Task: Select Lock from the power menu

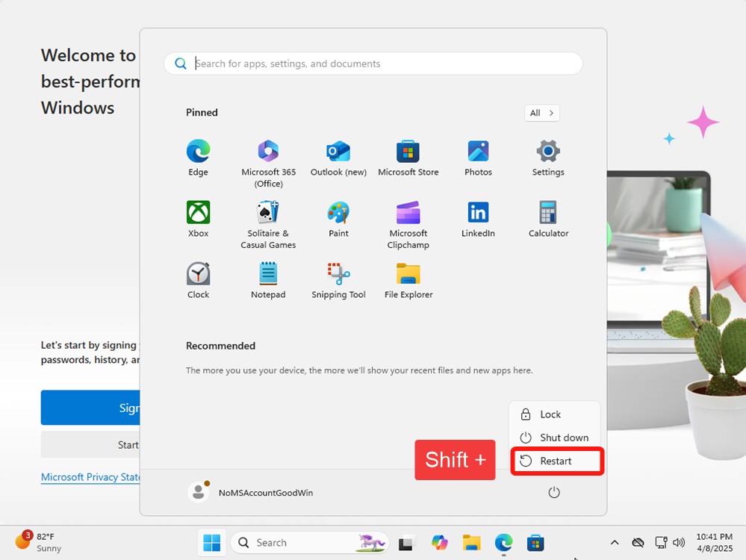Action: [x=555, y=414]
